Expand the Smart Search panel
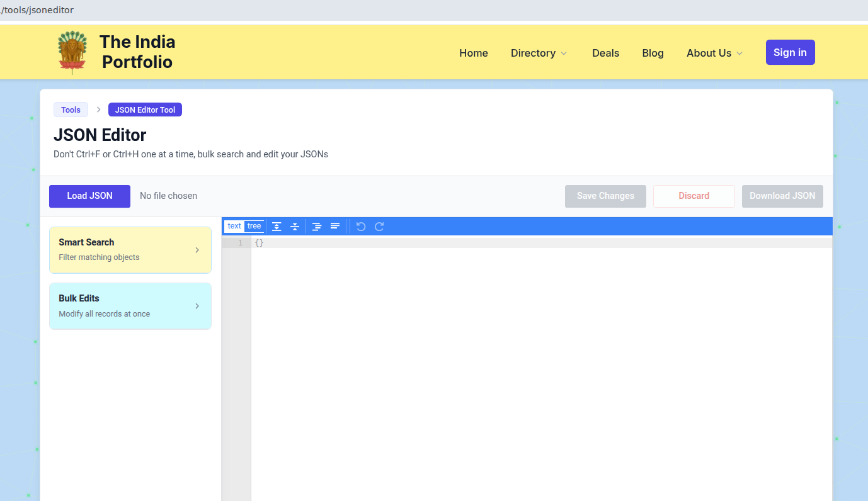Viewport: 868px width, 501px height. coord(130,249)
